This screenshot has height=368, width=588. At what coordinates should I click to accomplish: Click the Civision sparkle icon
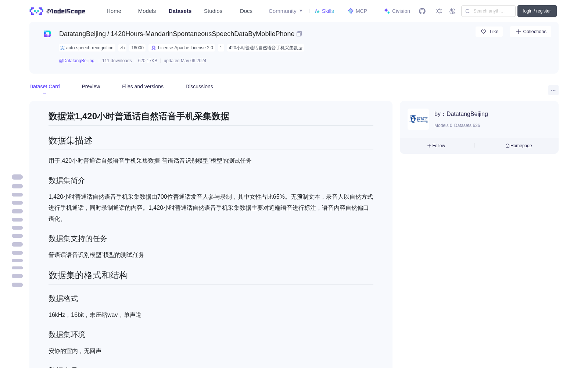387,11
